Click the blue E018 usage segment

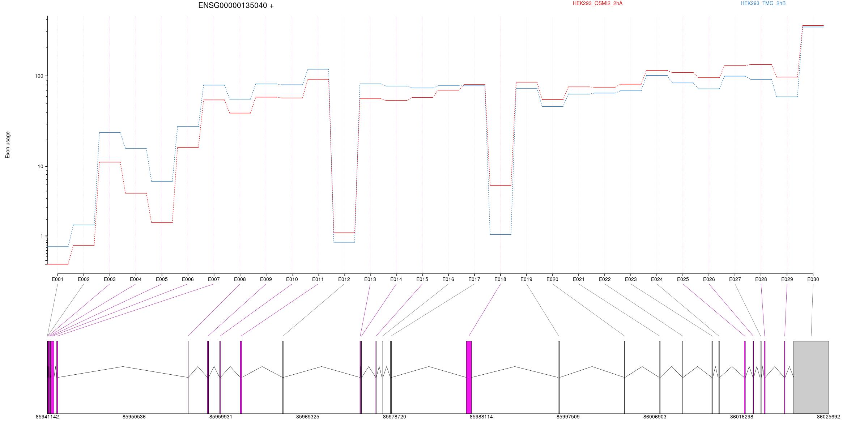501,234
